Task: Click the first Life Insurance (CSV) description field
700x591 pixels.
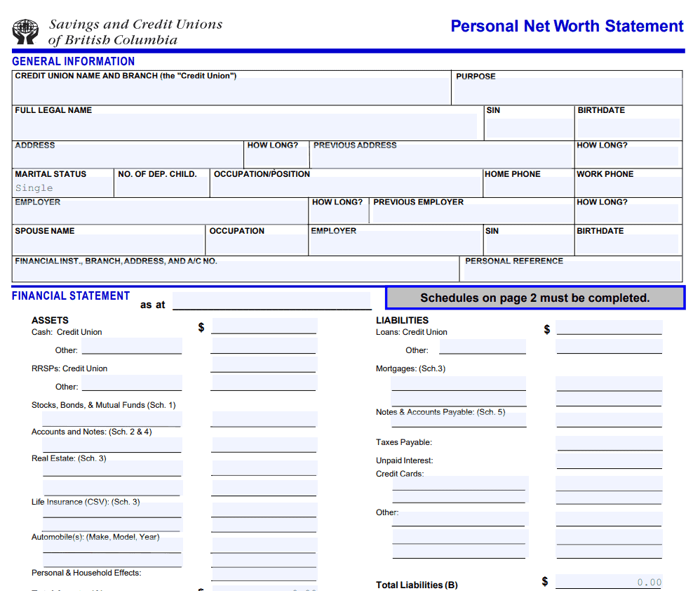Action: (x=113, y=510)
